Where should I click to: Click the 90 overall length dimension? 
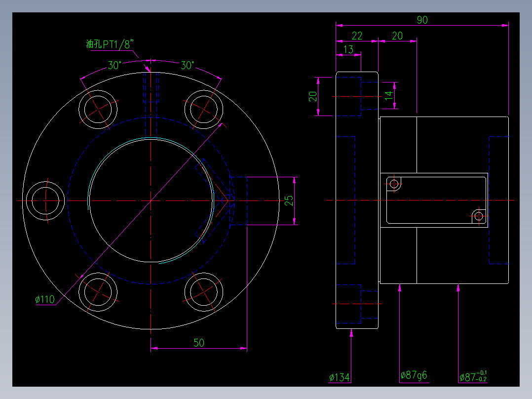tap(422, 20)
